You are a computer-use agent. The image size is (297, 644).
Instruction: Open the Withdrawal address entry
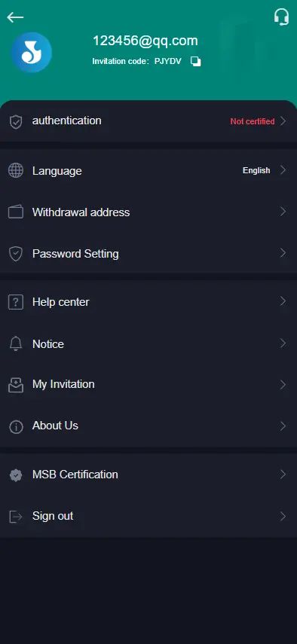(x=148, y=212)
